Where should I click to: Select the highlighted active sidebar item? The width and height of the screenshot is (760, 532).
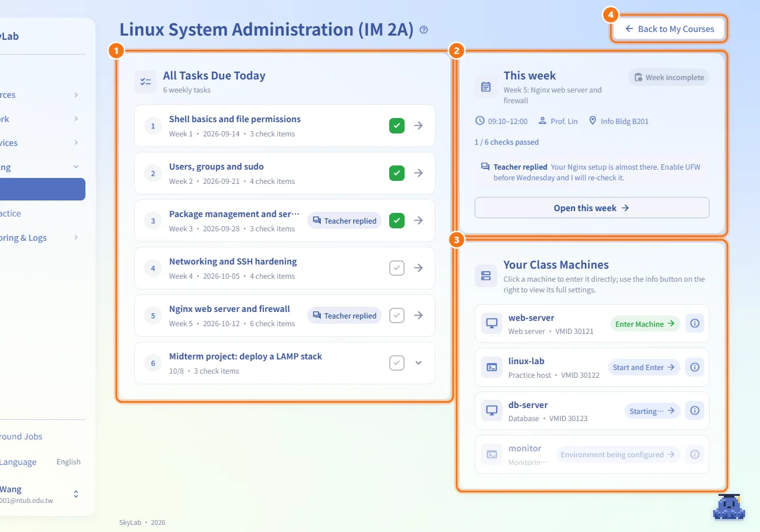tap(43, 189)
